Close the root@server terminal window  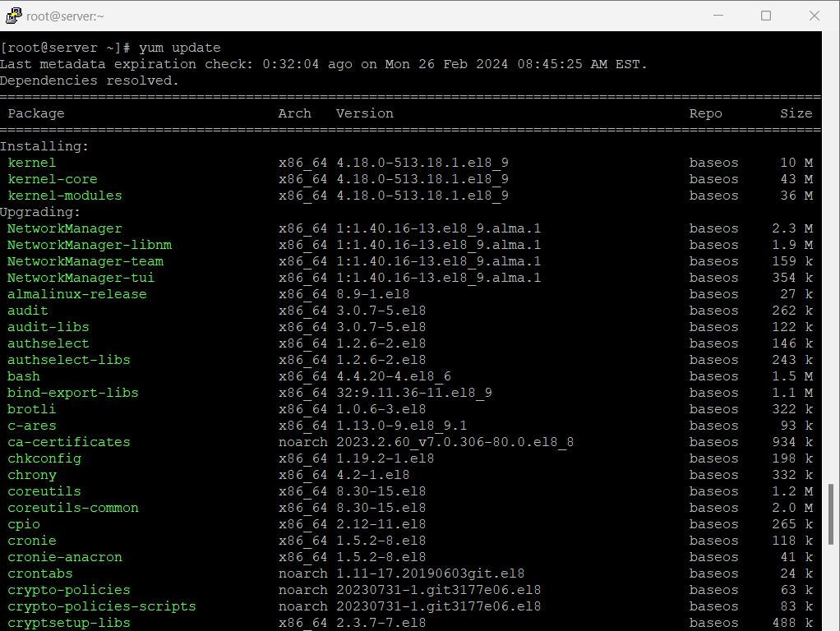click(x=815, y=16)
